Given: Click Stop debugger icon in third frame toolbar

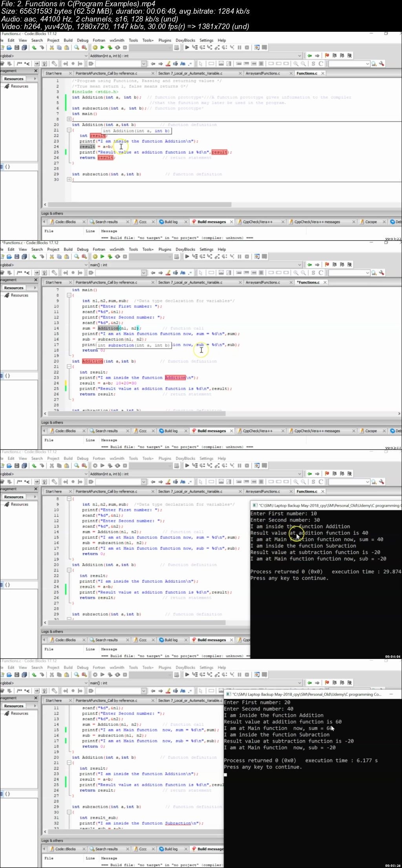Looking at the screenshot, I should click(247, 466).
